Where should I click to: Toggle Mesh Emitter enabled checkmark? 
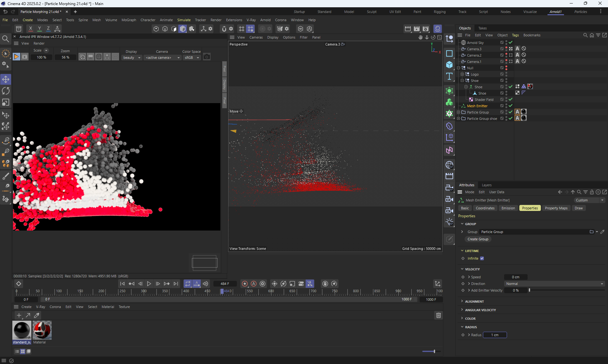(x=510, y=106)
